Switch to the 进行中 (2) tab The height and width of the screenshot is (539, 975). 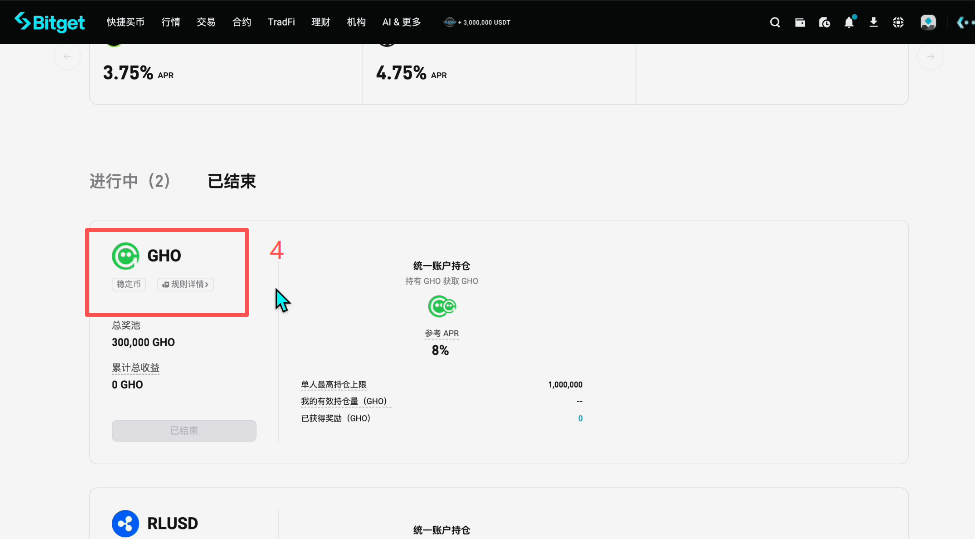[130, 182]
